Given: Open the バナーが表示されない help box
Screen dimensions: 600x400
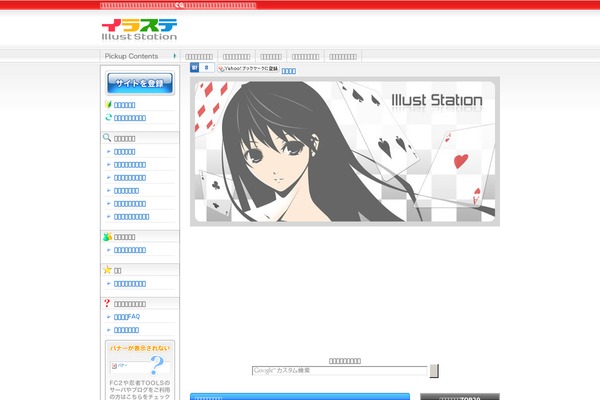Looking at the screenshot, I should [x=140, y=370].
